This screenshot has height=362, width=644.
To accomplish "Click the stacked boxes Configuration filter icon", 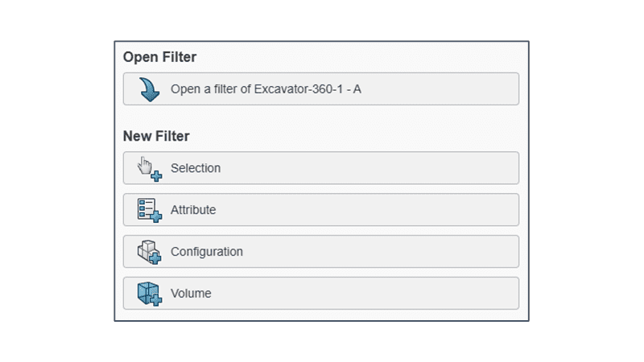I will click(x=147, y=250).
